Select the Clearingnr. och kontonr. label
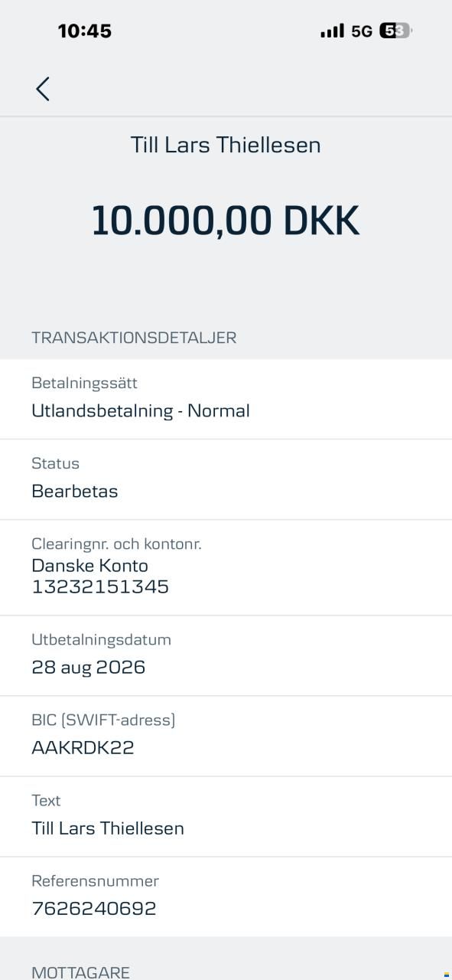Screen dimensions: 452x980 coord(116,544)
